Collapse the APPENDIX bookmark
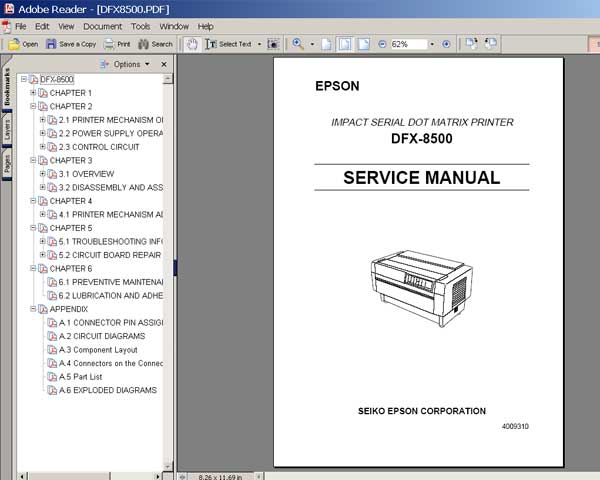The image size is (600, 480). (x=33, y=309)
